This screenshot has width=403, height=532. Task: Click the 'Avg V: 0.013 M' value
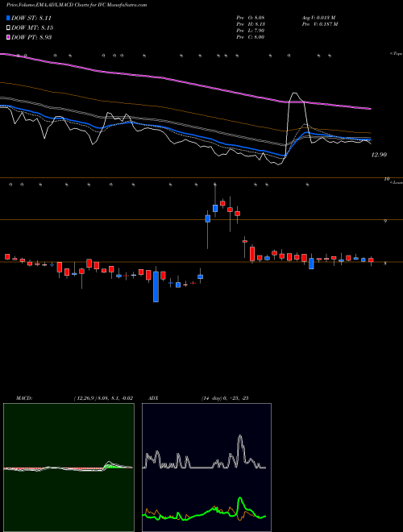(x=318, y=17)
